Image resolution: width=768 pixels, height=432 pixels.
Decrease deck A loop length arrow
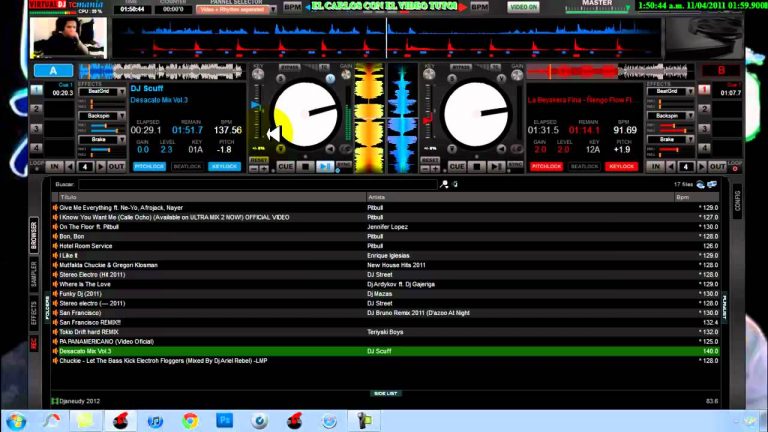point(70,167)
